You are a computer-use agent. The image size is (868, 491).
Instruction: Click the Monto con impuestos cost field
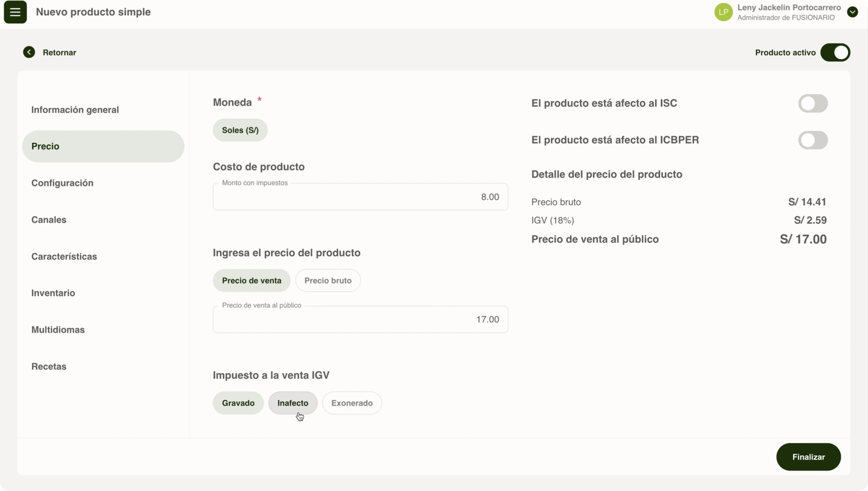360,197
